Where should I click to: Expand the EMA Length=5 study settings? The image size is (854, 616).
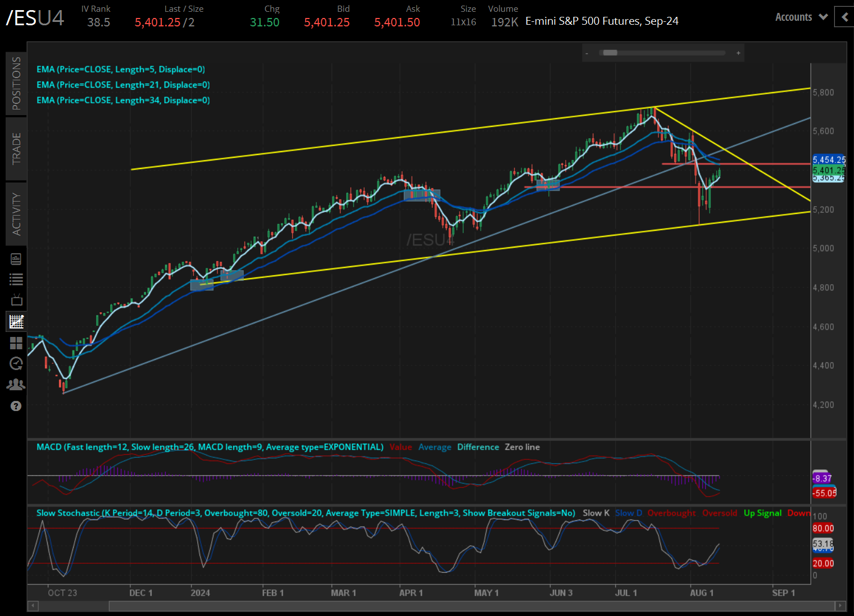pyautogui.click(x=121, y=69)
